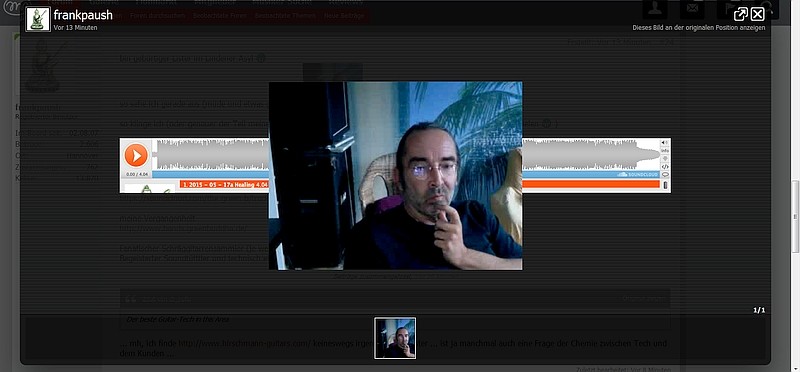
Task: Click 'Der beste Guitar-Tech in the Area' quote
Action: (177, 319)
